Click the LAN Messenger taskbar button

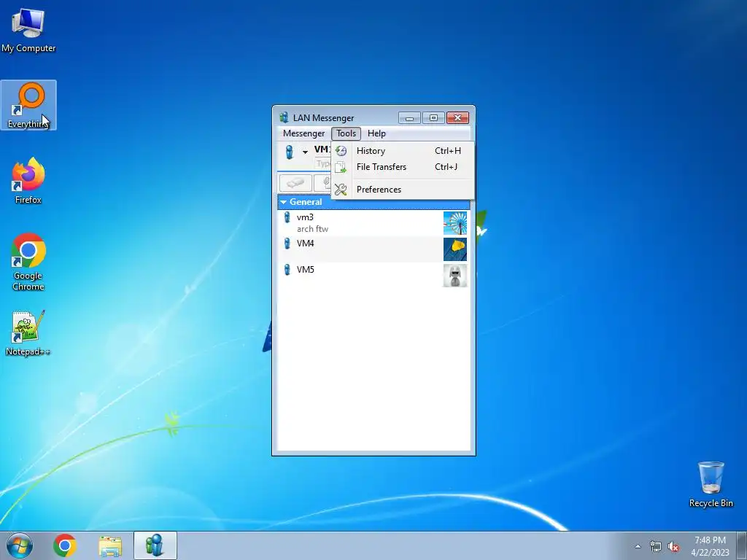[x=155, y=545]
